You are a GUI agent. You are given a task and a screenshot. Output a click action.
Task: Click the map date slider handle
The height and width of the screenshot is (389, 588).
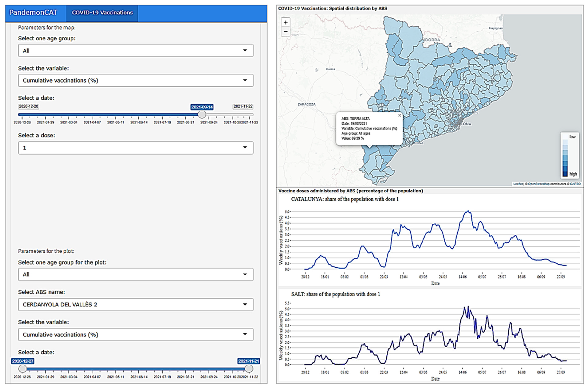202,114
